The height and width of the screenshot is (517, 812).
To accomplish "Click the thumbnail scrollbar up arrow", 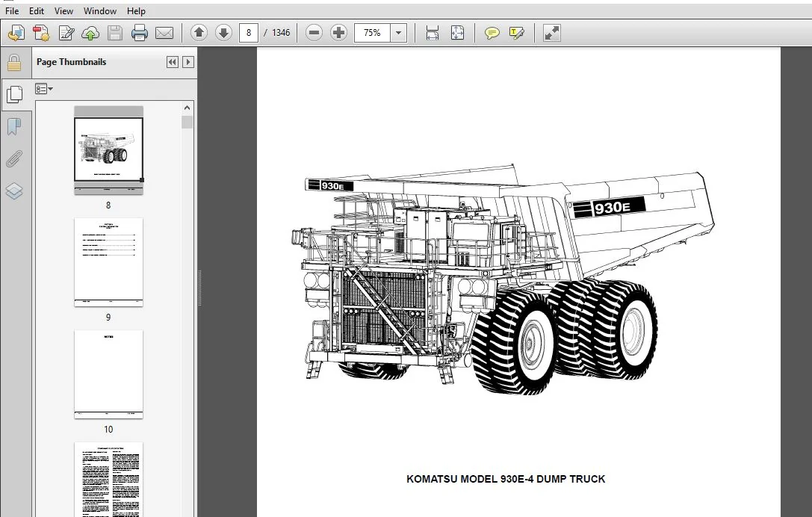I will point(187,108).
